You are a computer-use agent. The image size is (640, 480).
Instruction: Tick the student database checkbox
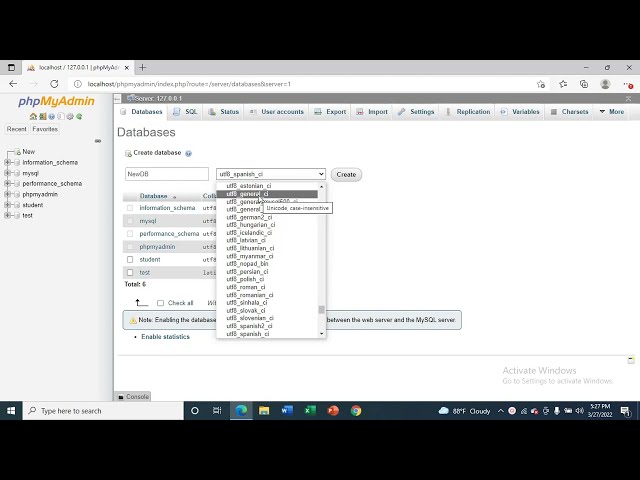(130, 260)
